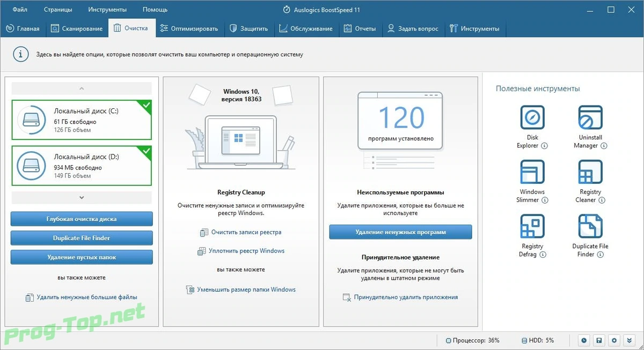Click Удаление ненужных программ button
Viewport: 644px width, 350px height.
point(400,232)
